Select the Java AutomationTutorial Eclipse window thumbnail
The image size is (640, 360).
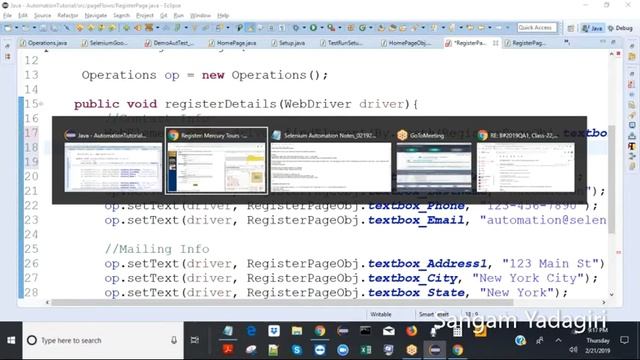point(113,161)
